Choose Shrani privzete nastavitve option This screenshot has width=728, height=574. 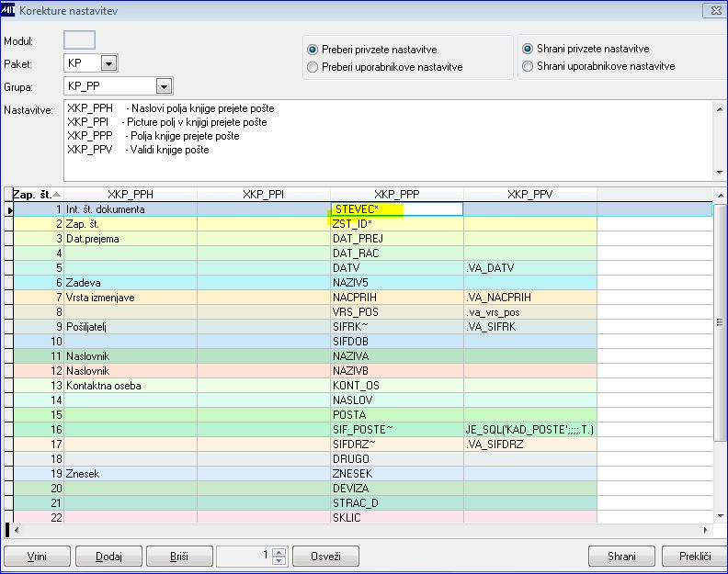(x=528, y=49)
